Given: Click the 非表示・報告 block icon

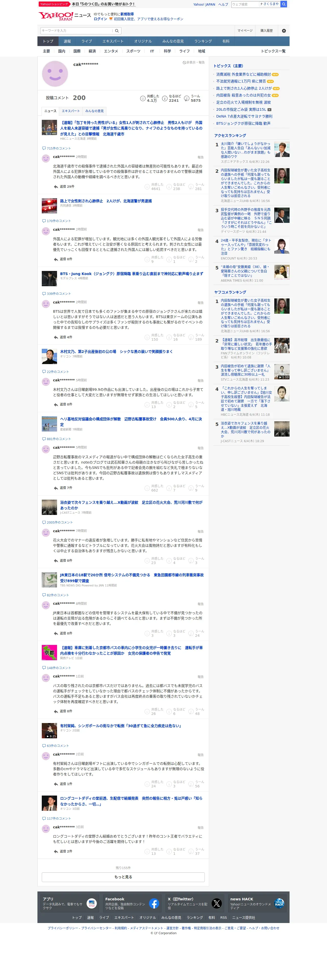Looking at the screenshot, I should (x=184, y=62).
